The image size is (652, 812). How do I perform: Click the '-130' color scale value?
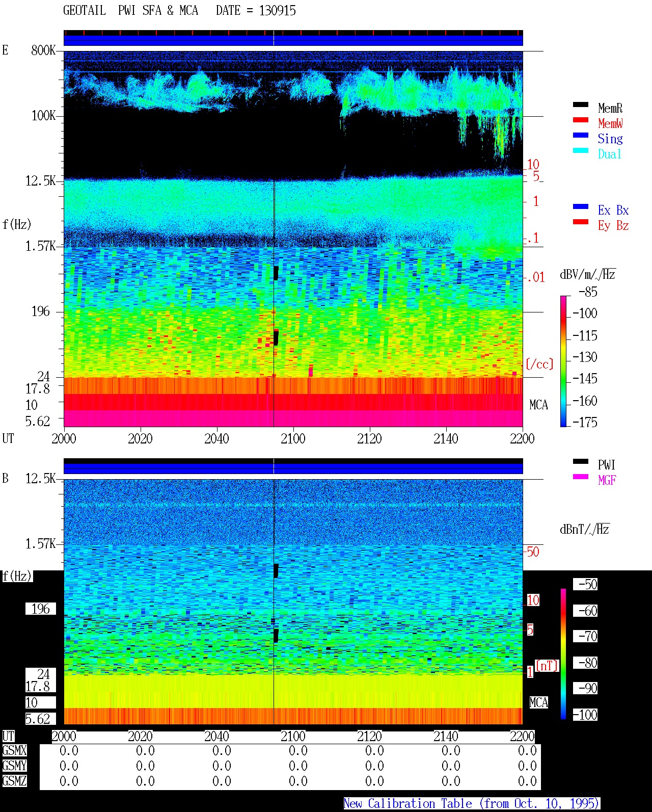pyautogui.click(x=585, y=357)
